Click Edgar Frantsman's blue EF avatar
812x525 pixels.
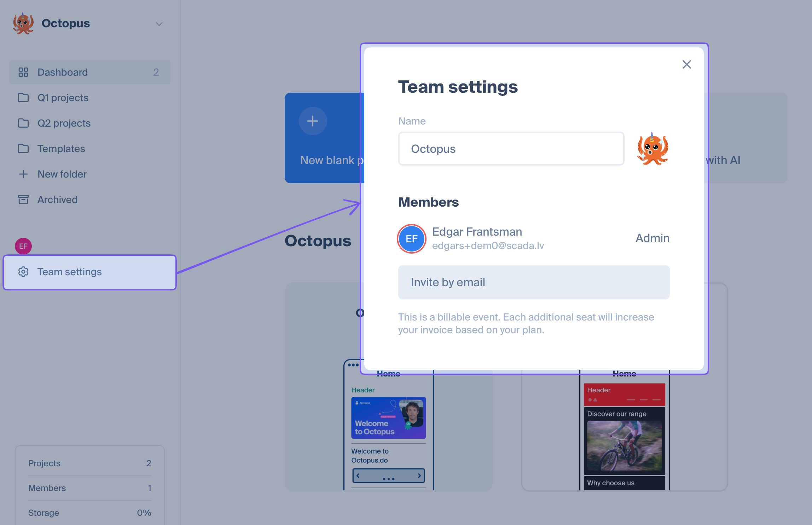(411, 239)
